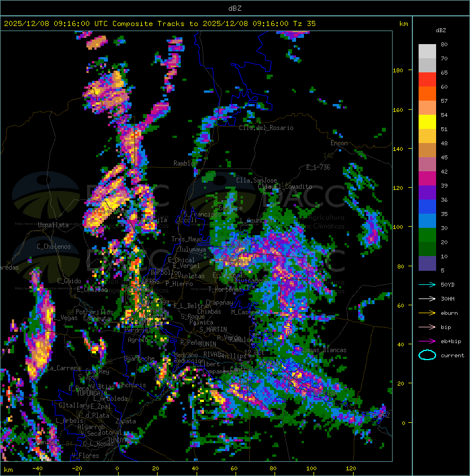Click the eburn legend label
Viewport: 470px width, 476px height.
(x=449, y=313)
